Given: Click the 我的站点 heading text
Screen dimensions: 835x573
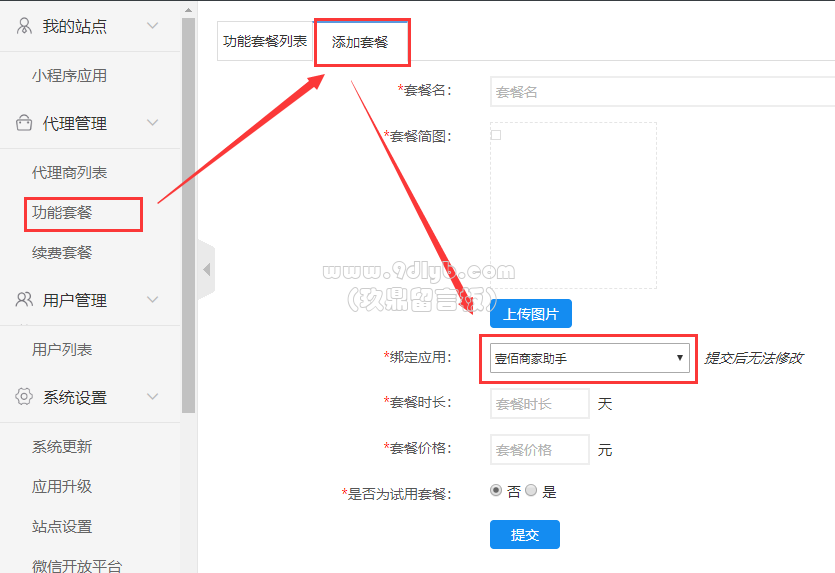Looking at the screenshot, I should pos(75,26).
